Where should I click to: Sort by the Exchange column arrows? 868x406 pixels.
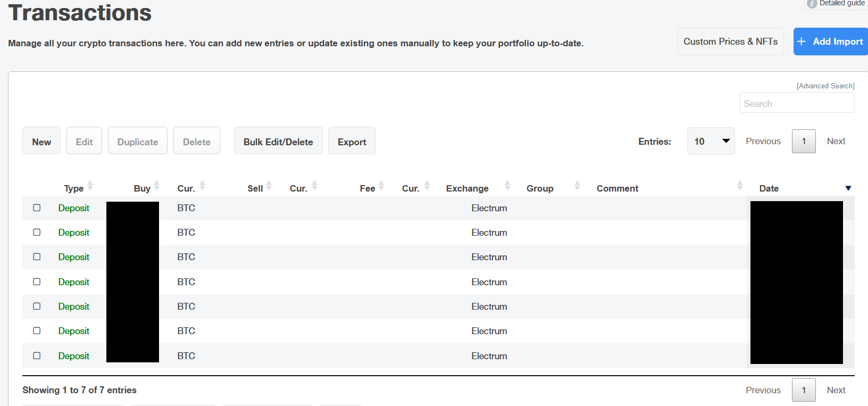click(507, 186)
